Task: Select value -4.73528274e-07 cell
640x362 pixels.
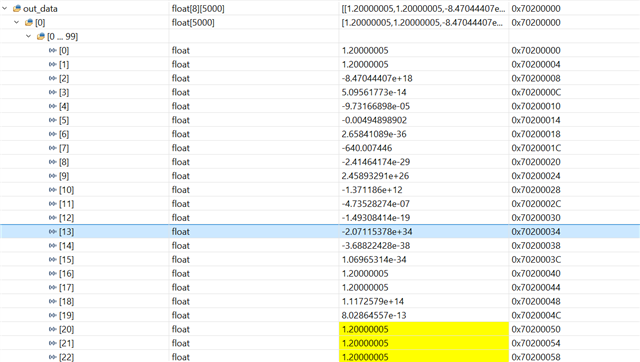Action: 376,204
